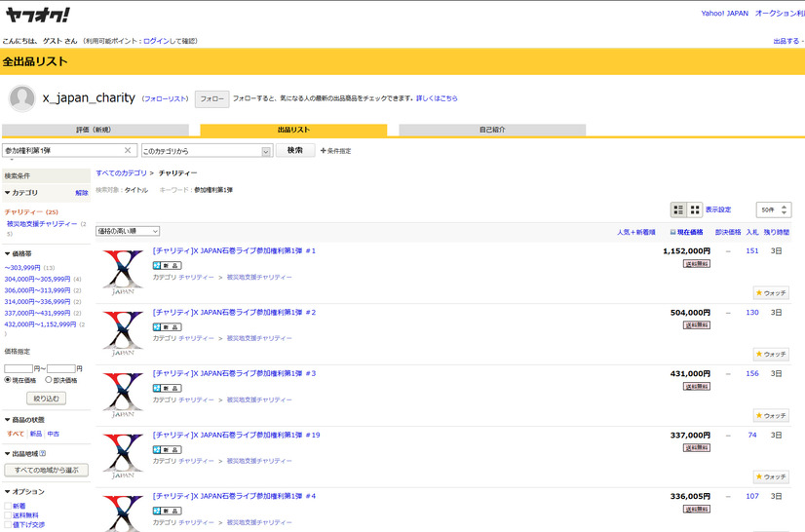
Task: Open すべてのカテゴリ breadcrumb link
Action: (121, 173)
